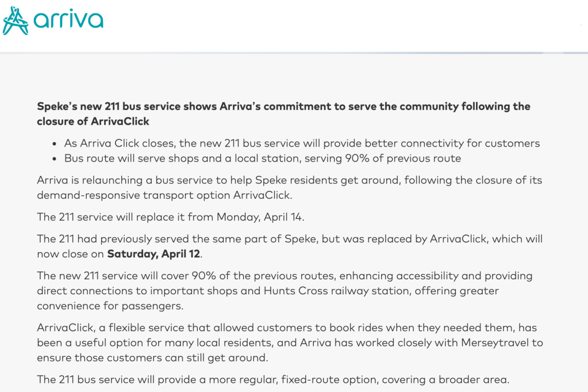The image size is (588, 392).
Task: Click the phrase 'demand-responsive transport option ArrivaClick'
Action: (164, 195)
